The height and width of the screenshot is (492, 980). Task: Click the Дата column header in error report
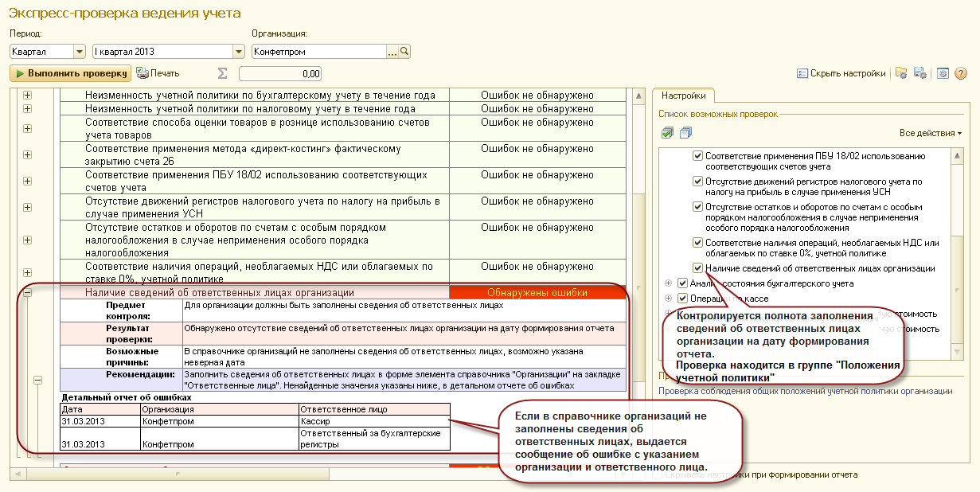[100, 409]
